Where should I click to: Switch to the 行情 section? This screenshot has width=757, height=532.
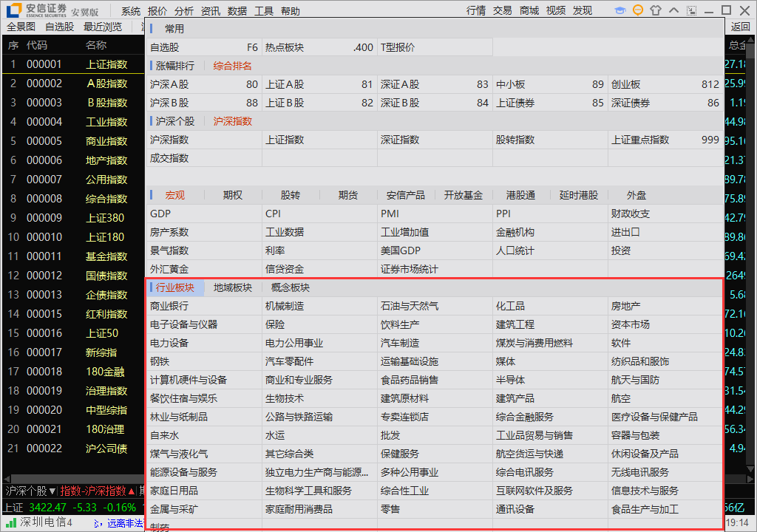(476, 10)
